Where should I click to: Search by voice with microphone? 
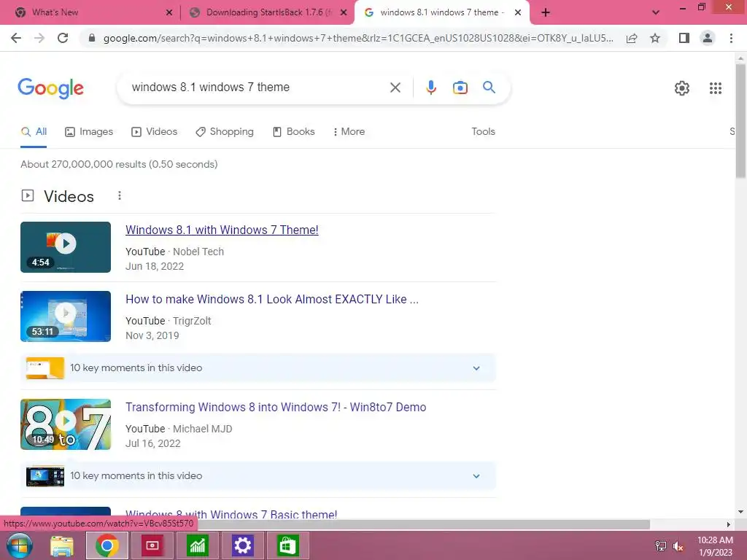click(431, 87)
